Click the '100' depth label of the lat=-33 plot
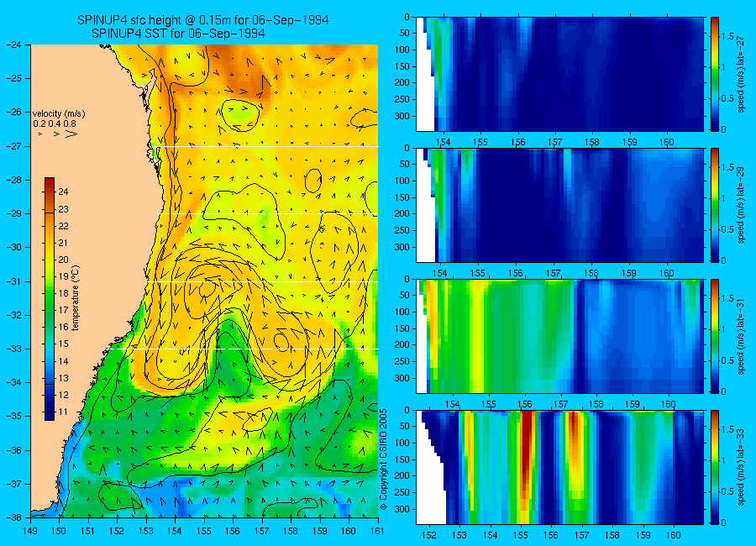This screenshot has height=546, width=756. point(402,443)
